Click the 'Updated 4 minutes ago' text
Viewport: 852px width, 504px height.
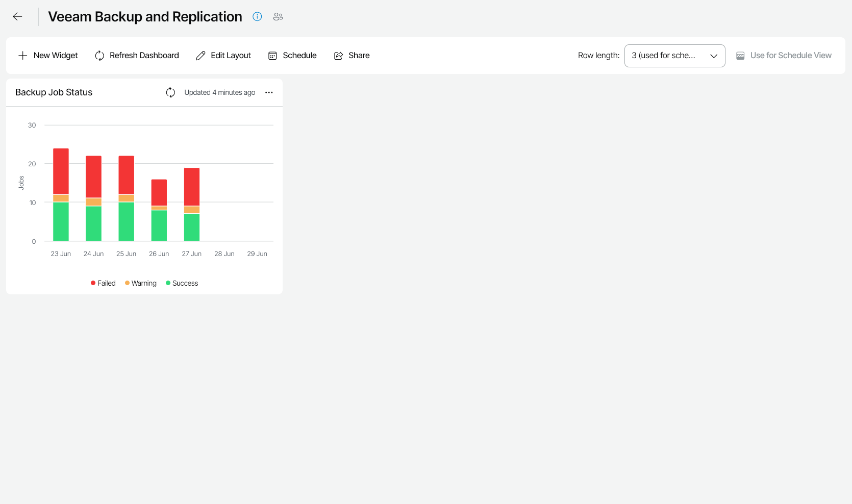tap(219, 92)
